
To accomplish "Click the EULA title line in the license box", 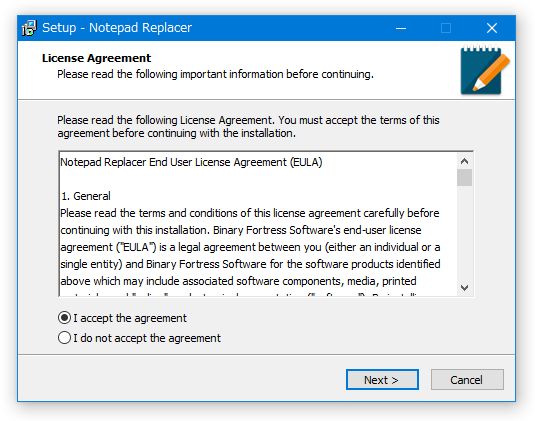I will [191, 162].
